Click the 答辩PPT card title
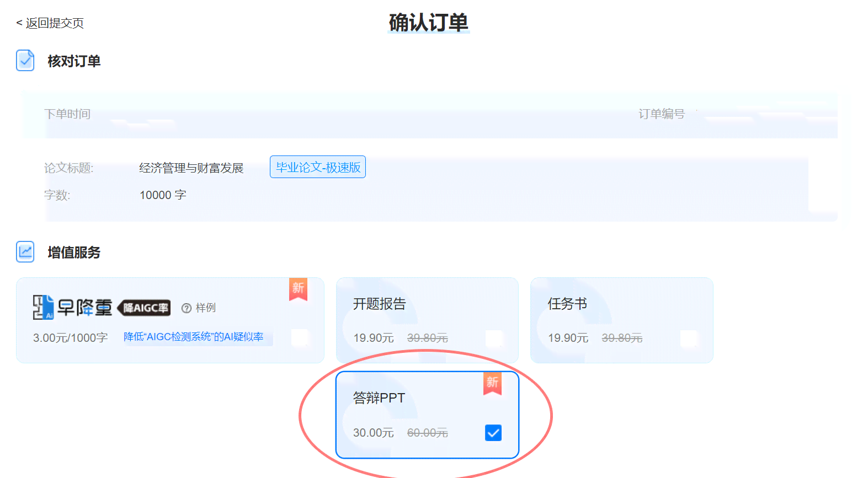 [x=379, y=398]
